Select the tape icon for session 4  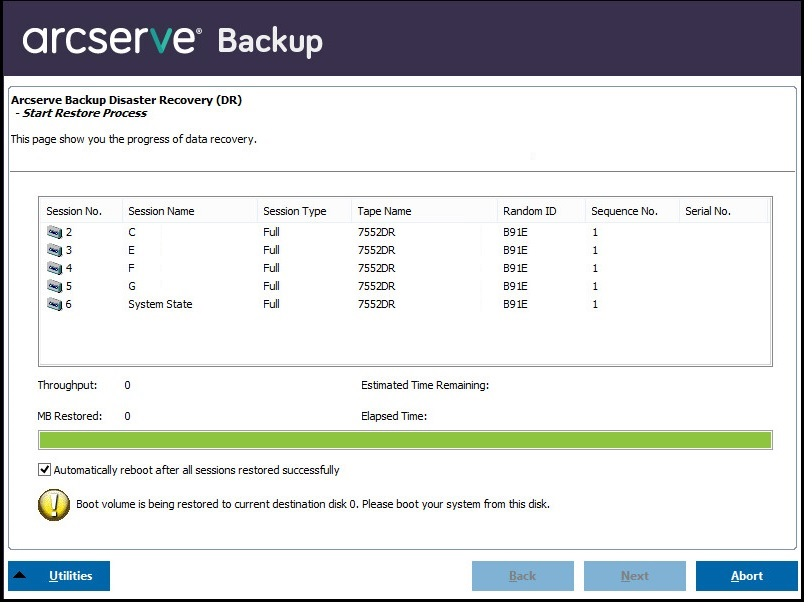56,268
